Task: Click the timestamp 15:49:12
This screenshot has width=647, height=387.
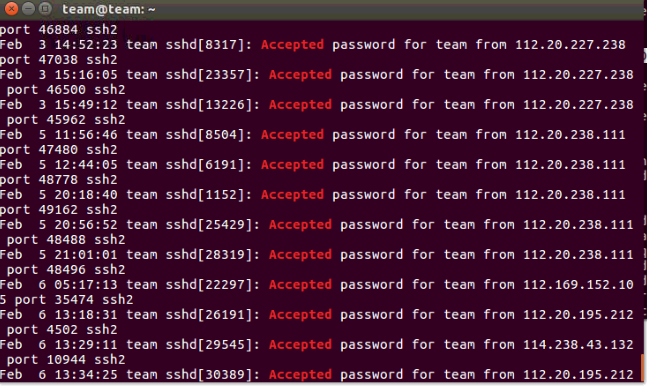Action: click(86, 105)
